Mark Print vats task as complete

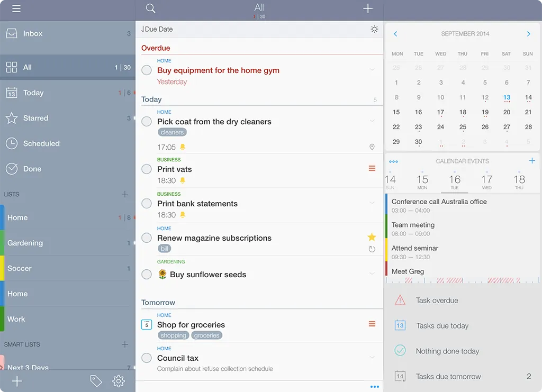click(147, 169)
